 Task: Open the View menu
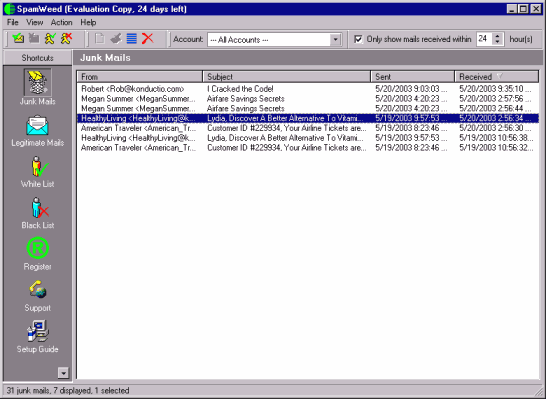coord(35,23)
